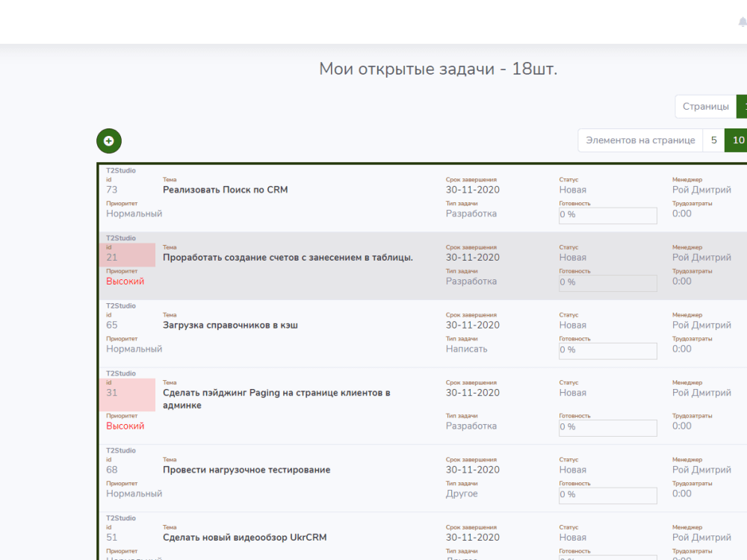
Task: Click the 'Страницы' pagination label
Action: tap(706, 107)
